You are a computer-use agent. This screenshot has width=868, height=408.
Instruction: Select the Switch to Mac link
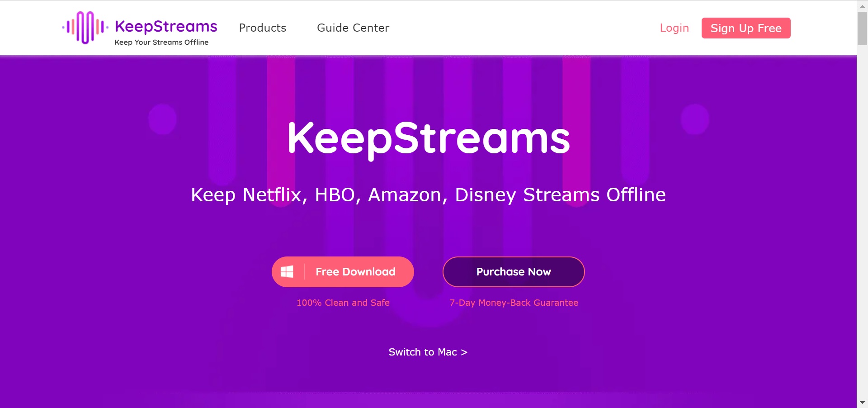[428, 352]
